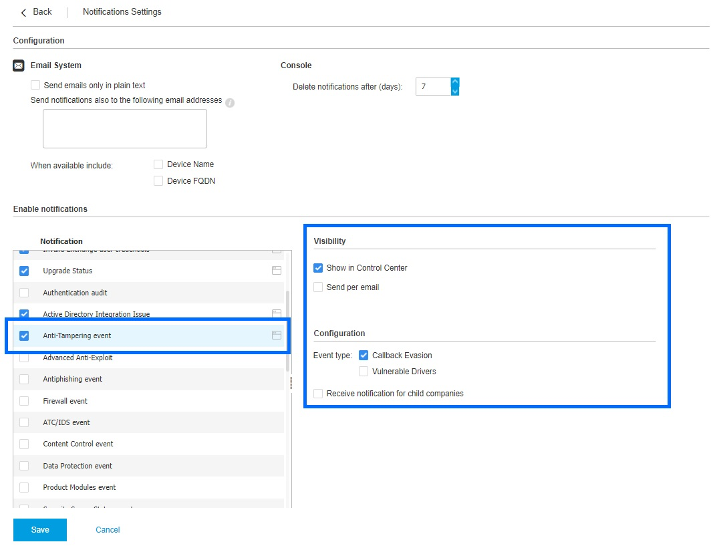This screenshot has width=712, height=548.
Task: Enable Send per email checkbox
Action: pyautogui.click(x=318, y=287)
